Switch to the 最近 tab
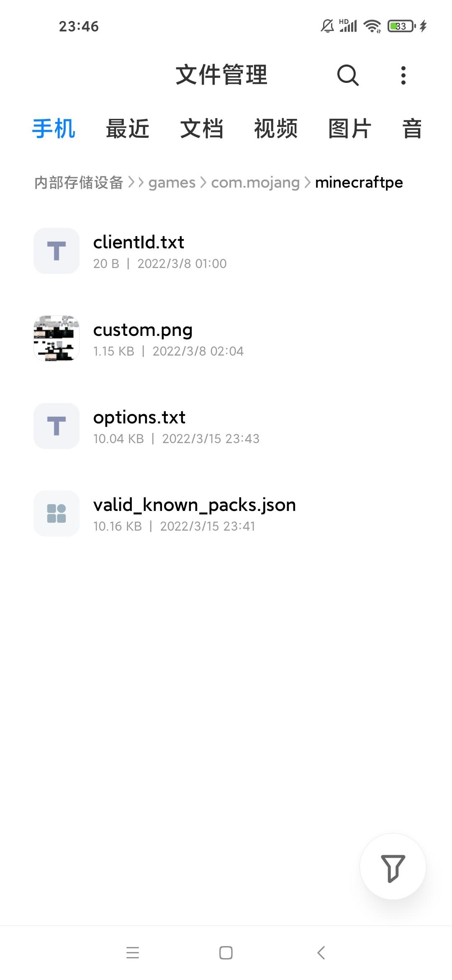The width and height of the screenshot is (452, 980). [128, 129]
